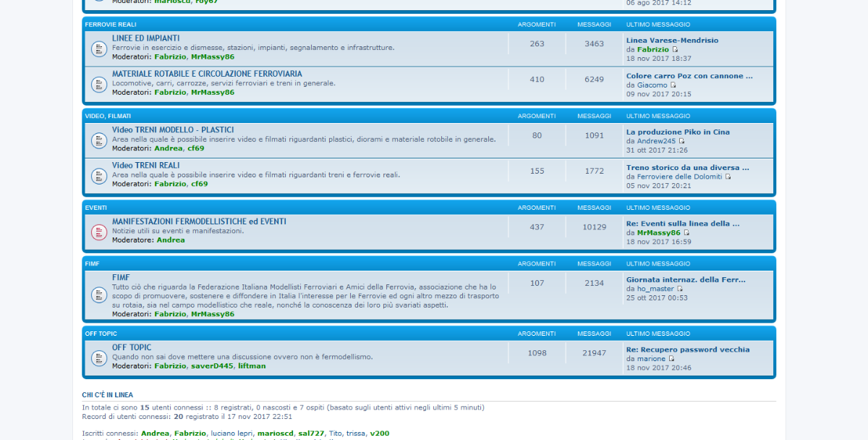Image resolution: width=868 pixels, height=440 pixels.
Task: Open the FERROVIE REALI category header
Action: [111, 25]
